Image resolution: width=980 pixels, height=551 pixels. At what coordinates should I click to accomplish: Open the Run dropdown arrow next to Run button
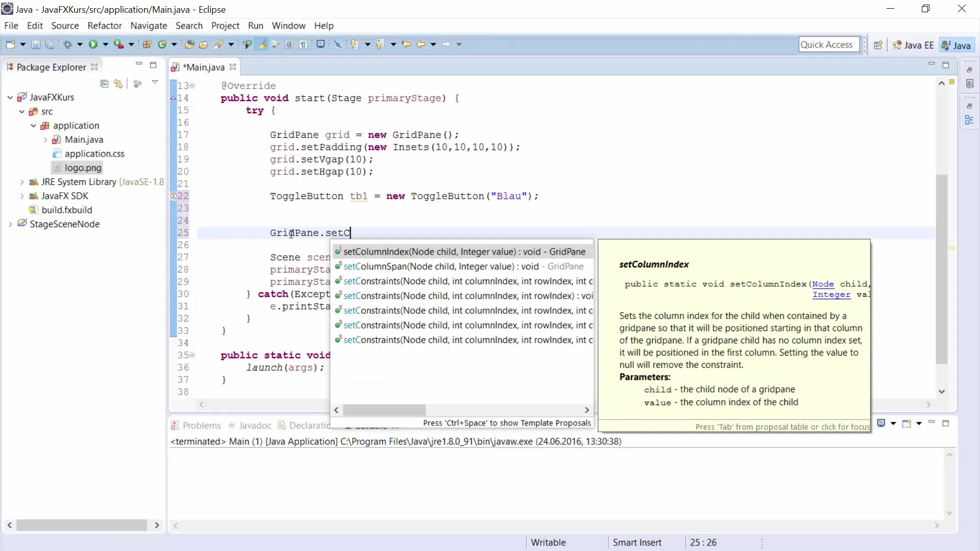[x=106, y=44]
